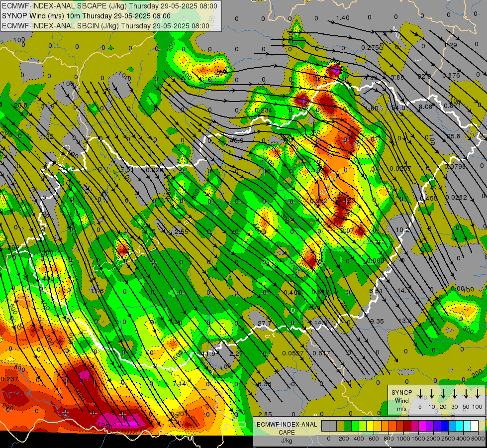Image resolution: width=487 pixels, height=448 pixels.
Task: Click the map value 1.40 near the top edge
Action: [x=343, y=18]
